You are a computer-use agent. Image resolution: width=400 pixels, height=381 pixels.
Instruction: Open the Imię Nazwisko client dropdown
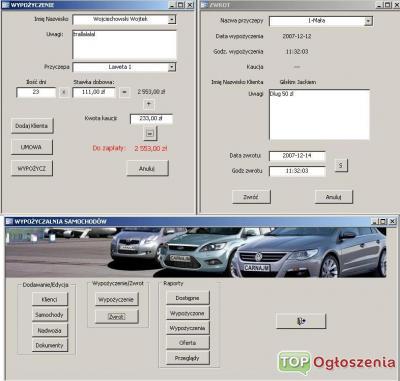(x=172, y=19)
